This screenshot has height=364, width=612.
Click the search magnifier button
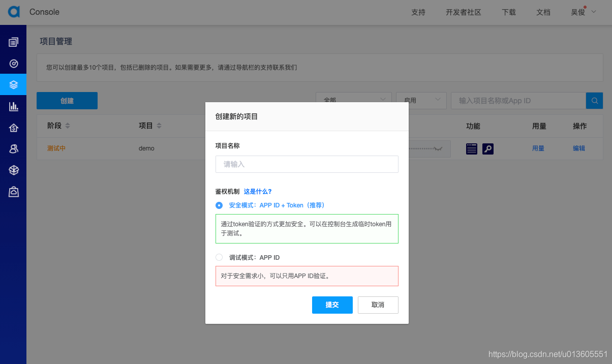[594, 100]
